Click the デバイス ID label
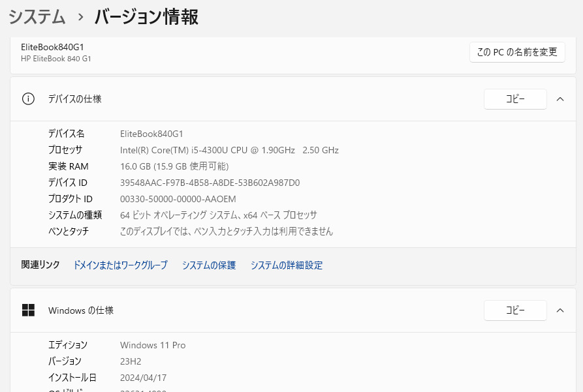Viewport: 583px width, 392px height. [x=68, y=183]
